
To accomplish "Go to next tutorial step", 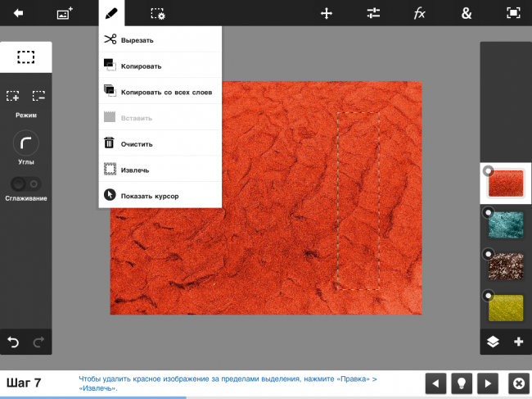I will click(x=488, y=383).
